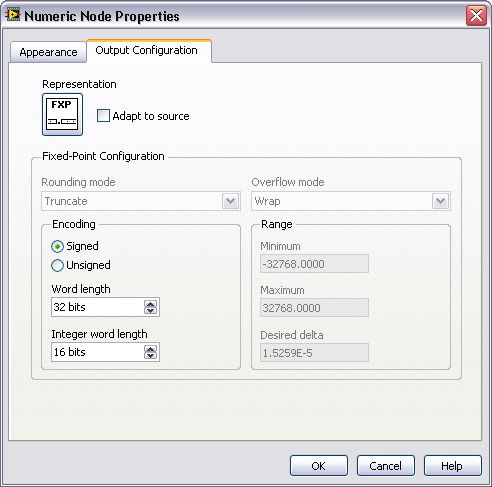Decrement the Word length down arrow
This screenshot has height=487, width=492.
151,310
